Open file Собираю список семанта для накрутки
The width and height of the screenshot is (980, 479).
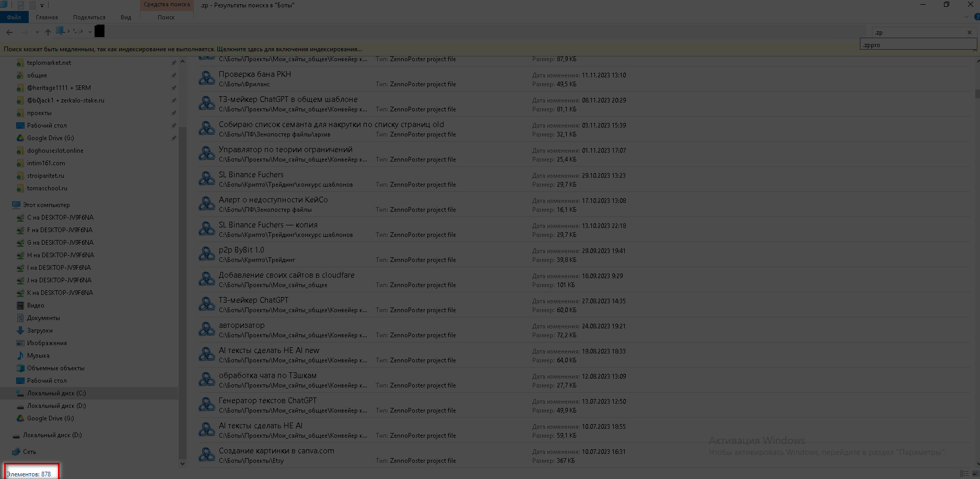[331, 124]
